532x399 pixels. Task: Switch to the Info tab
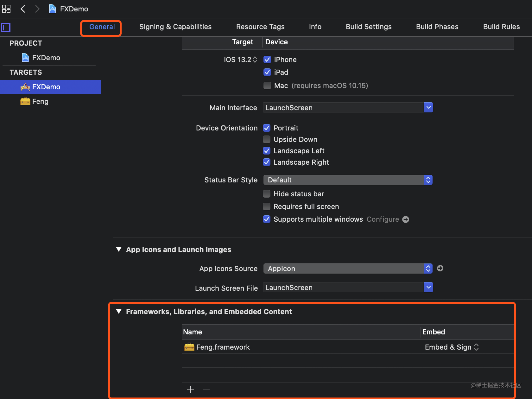coord(315,27)
